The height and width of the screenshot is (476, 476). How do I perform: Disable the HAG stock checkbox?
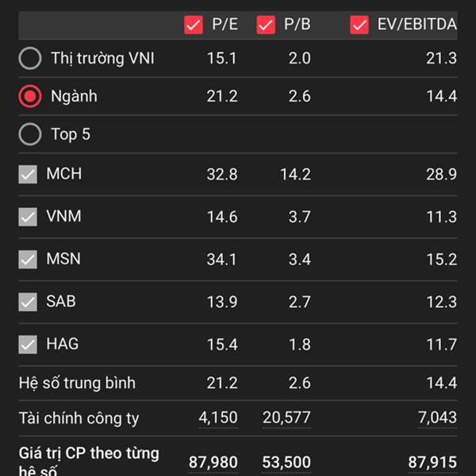tap(28, 345)
